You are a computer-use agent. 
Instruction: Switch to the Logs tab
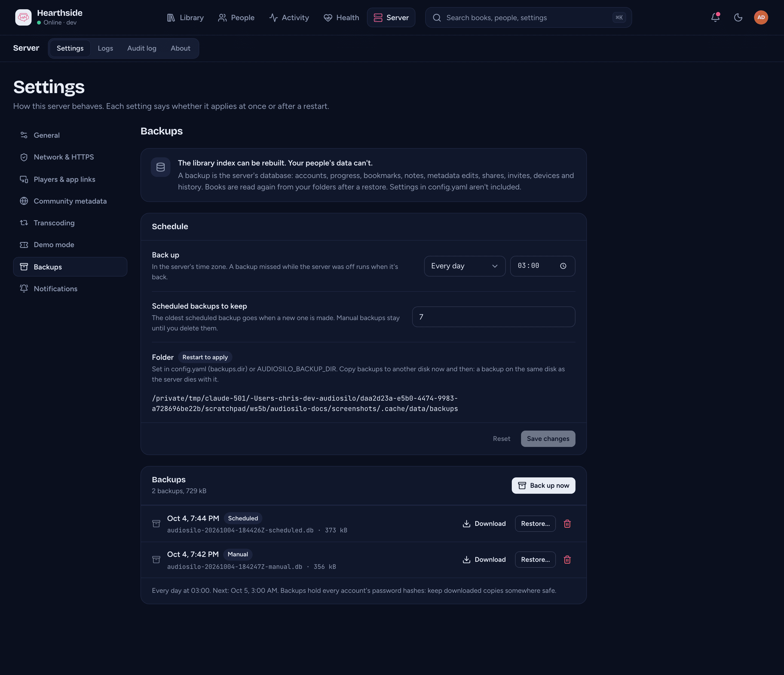point(105,48)
